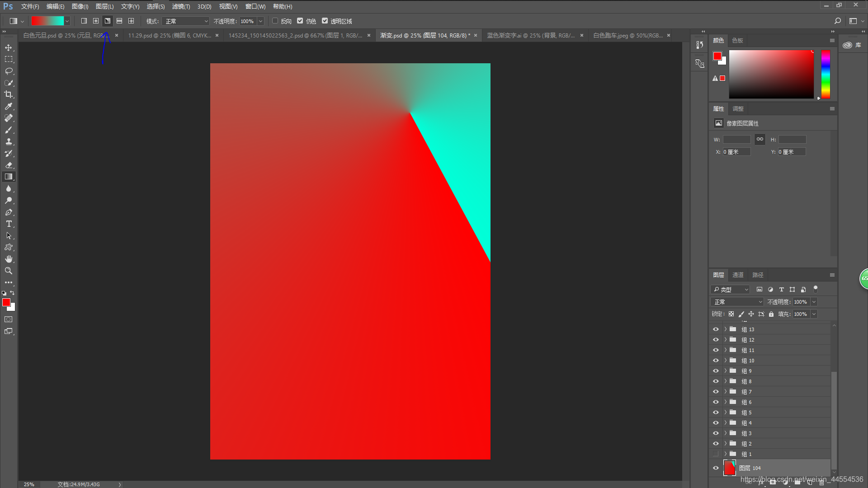Toggle Quick Mask mode

pyautogui.click(x=9, y=319)
